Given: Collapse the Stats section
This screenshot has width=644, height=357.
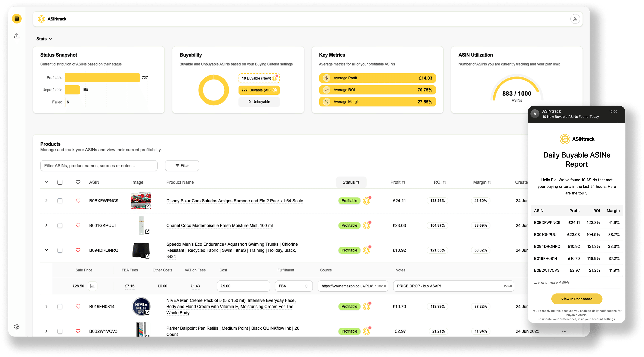Looking at the screenshot, I should click(x=50, y=39).
